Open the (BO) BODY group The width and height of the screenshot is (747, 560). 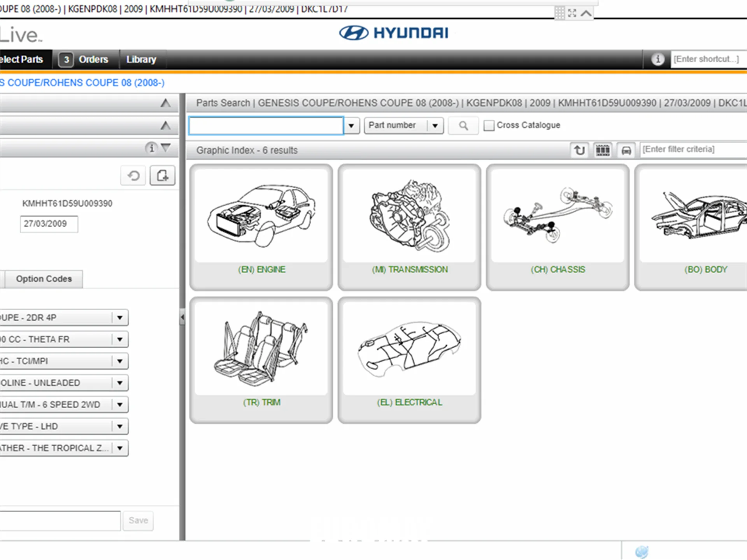(x=691, y=227)
